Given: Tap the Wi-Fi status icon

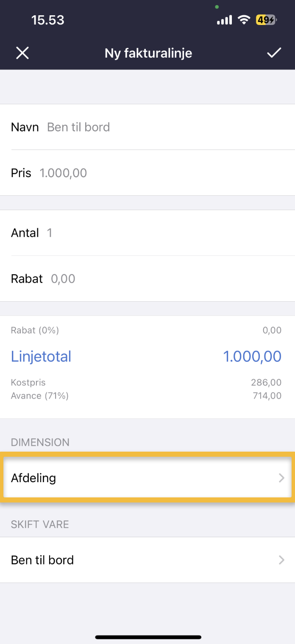Looking at the screenshot, I should point(244,20).
